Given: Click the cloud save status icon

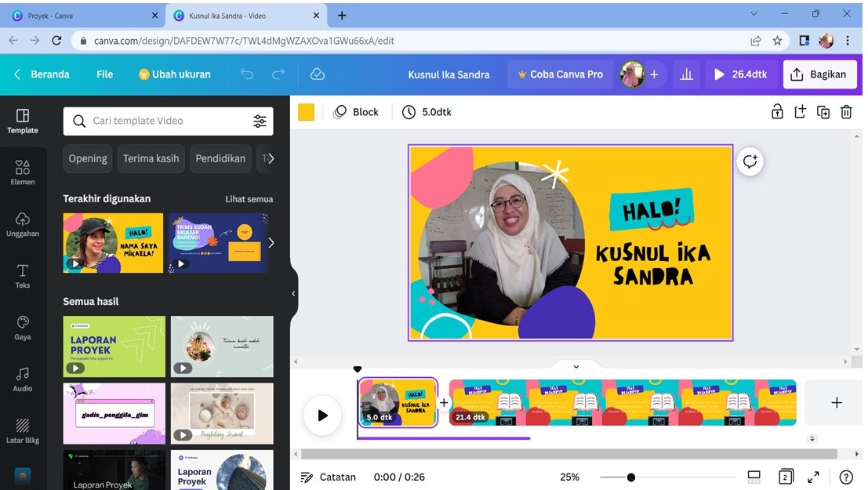Looking at the screenshot, I should click(x=318, y=74).
